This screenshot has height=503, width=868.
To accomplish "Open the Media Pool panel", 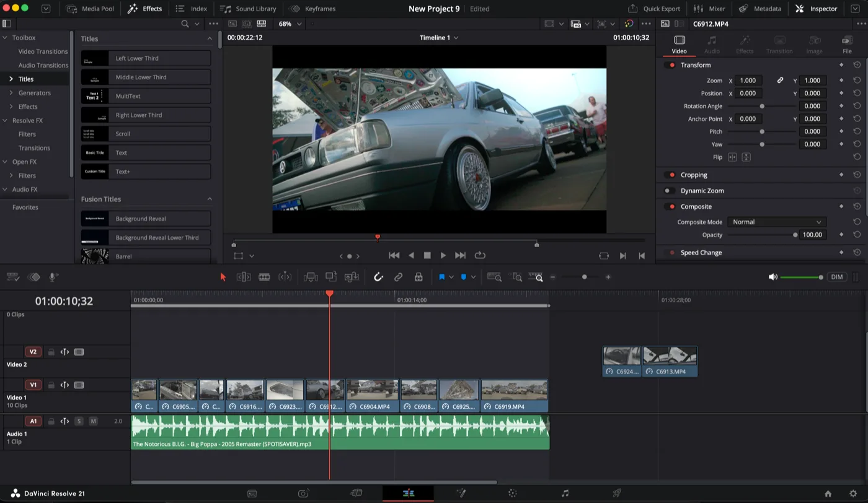I will coord(90,9).
